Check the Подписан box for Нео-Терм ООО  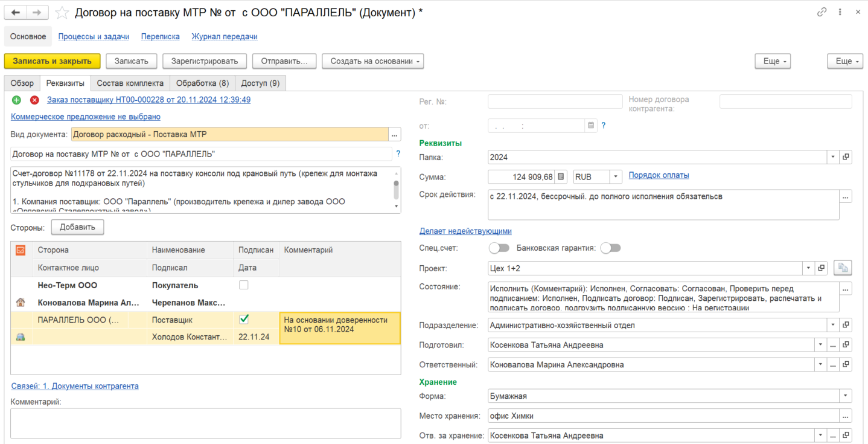pos(244,285)
